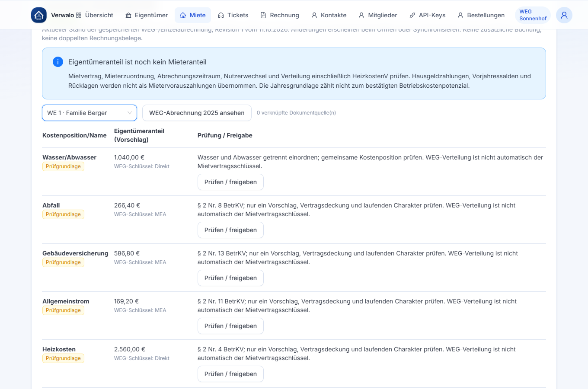Click the Prüfgrundlage badge under Abfall
Image resolution: width=588 pixels, height=389 pixels.
63,214
